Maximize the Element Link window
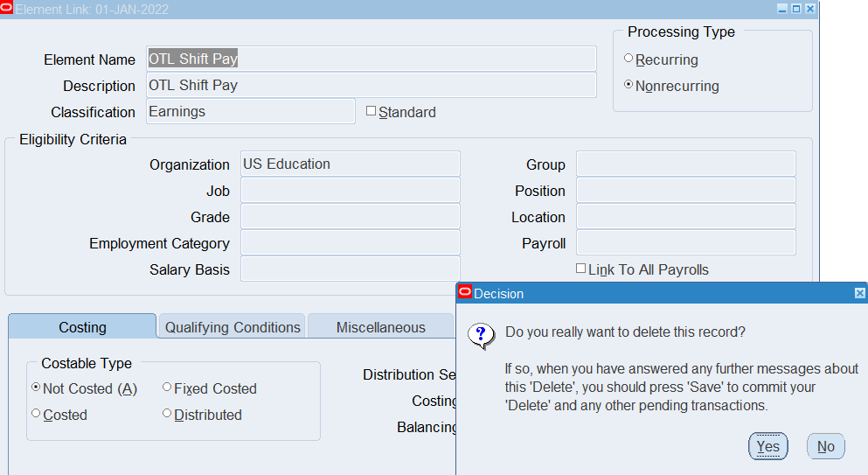The image size is (868, 475). 796,9
